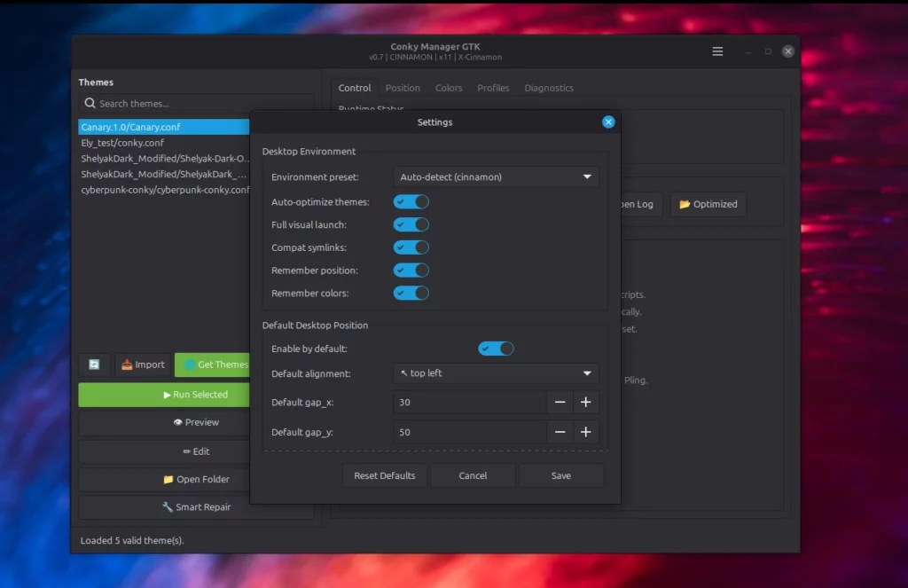Click Cancel in Settings dialog
Viewport: 908px width, 588px height.
pyautogui.click(x=473, y=475)
